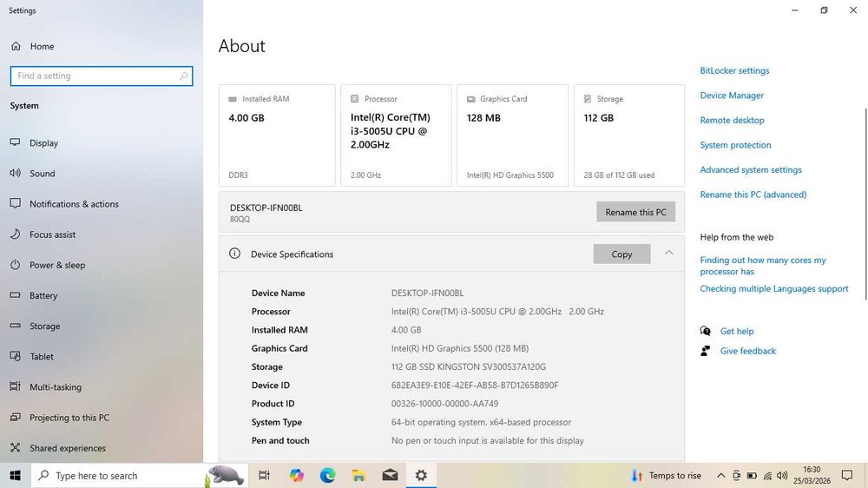Screen dimensions: 868x488
Task: Click the Give feedback person icon
Action: [x=705, y=351]
